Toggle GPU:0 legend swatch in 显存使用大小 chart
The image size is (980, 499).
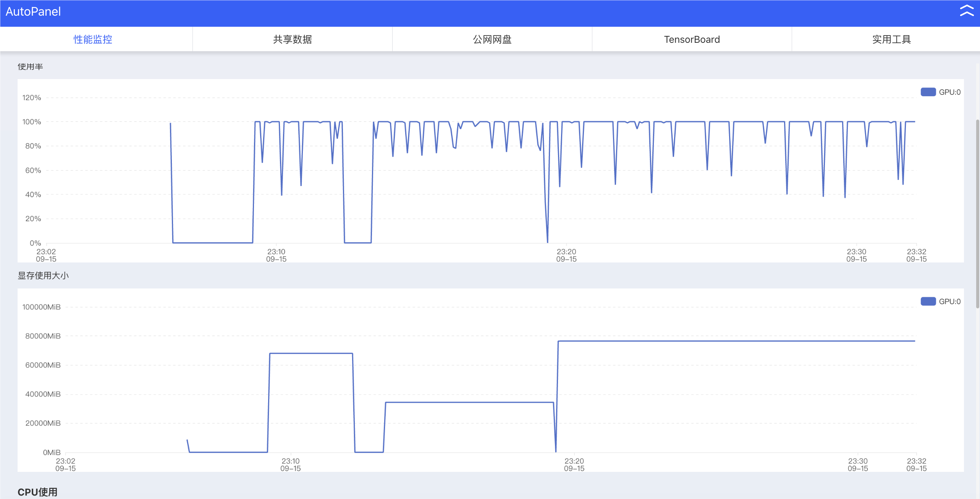928,301
